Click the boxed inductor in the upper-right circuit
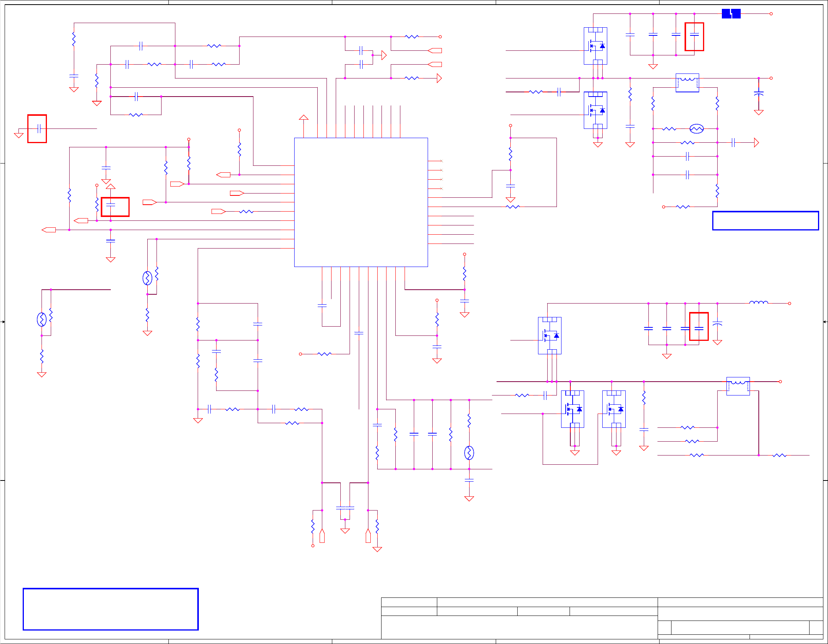This screenshot has height=644, width=828. 687,82
